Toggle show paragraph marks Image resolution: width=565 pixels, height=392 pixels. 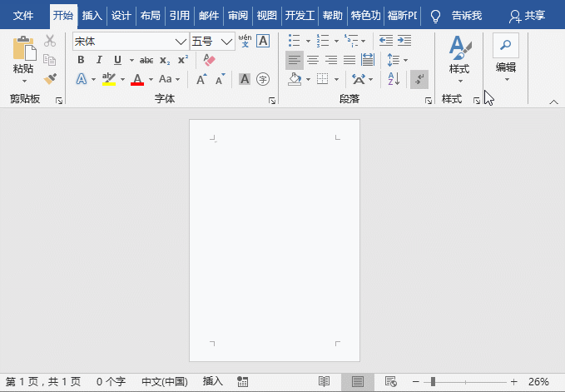tap(419, 79)
